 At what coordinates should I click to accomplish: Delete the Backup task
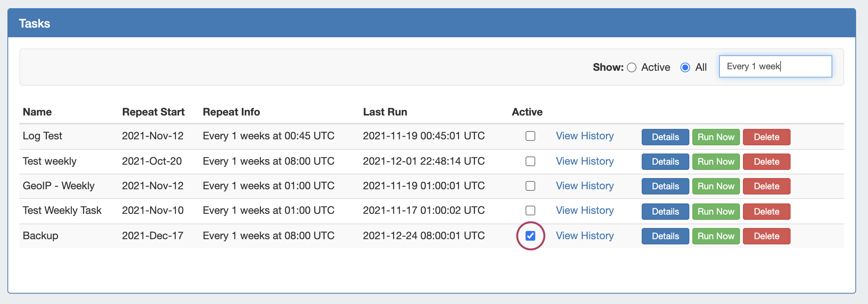[x=766, y=236]
